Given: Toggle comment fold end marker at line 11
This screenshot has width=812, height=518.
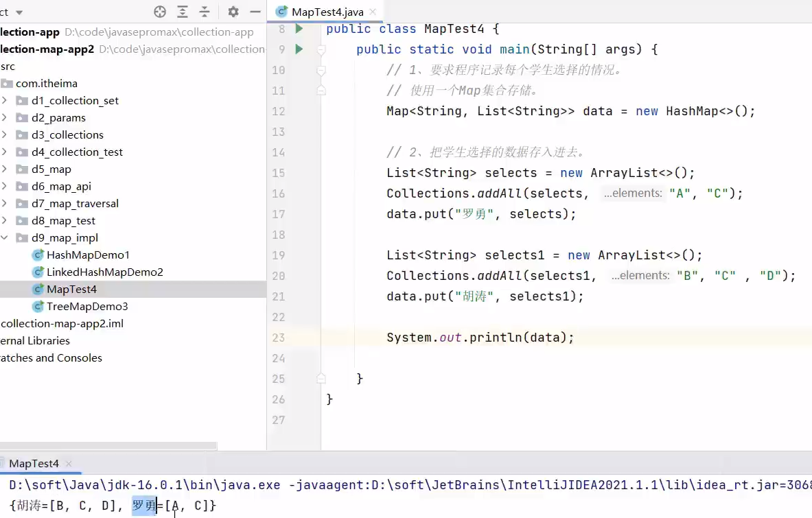Looking at the screenshot, I should pyautogui.click(x=321, y=91).
